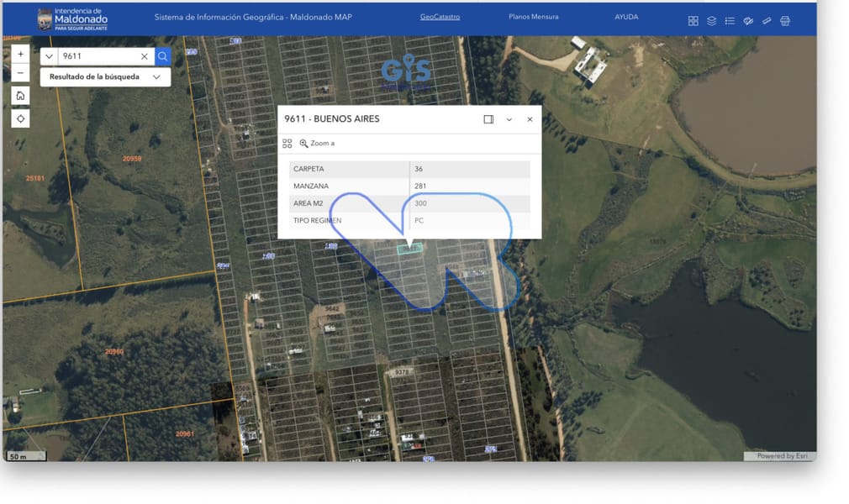Collapse the 9611 popup with chevron
Screen dimensions: 849x504
pos(509,119)
